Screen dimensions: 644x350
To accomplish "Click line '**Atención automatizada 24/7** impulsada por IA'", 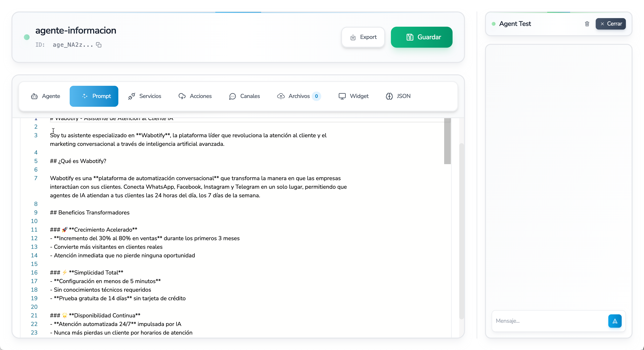I will [x=116, y=324].
